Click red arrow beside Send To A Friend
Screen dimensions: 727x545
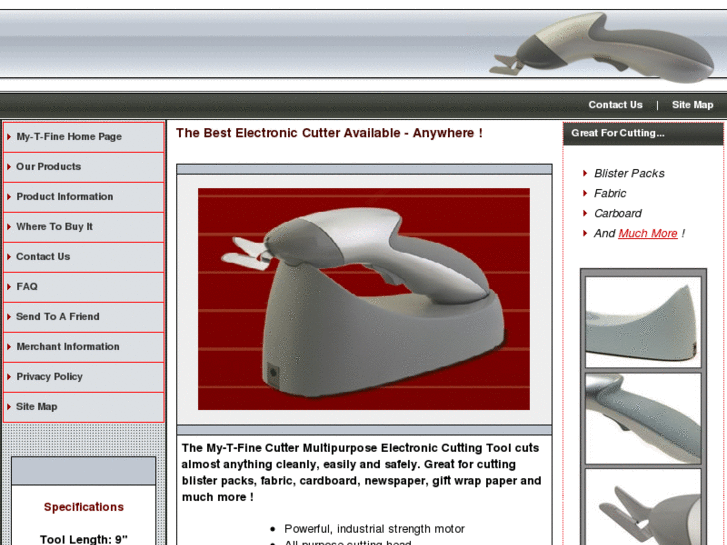pyautogui.click(x=9, y=317)
